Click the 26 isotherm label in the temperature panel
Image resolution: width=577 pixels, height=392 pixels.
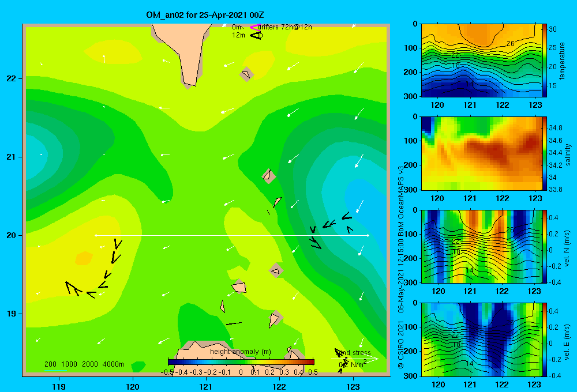point(511,44)
